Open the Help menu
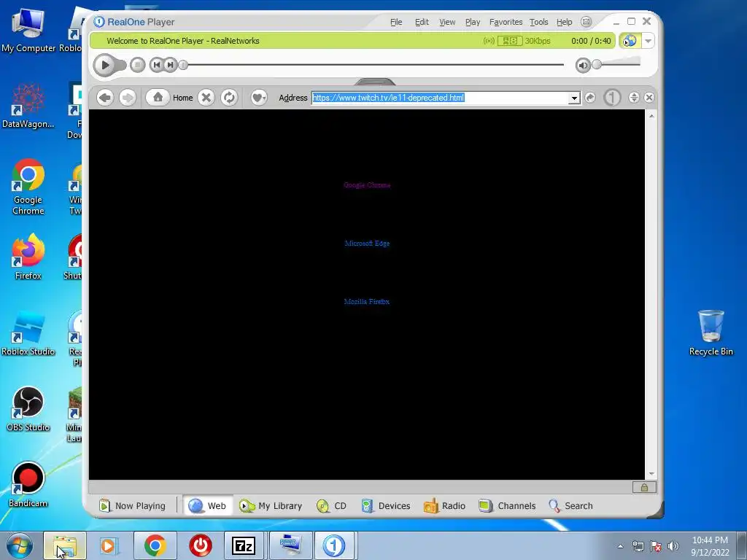This screenshot has height=560, width=747. [564, 22]
